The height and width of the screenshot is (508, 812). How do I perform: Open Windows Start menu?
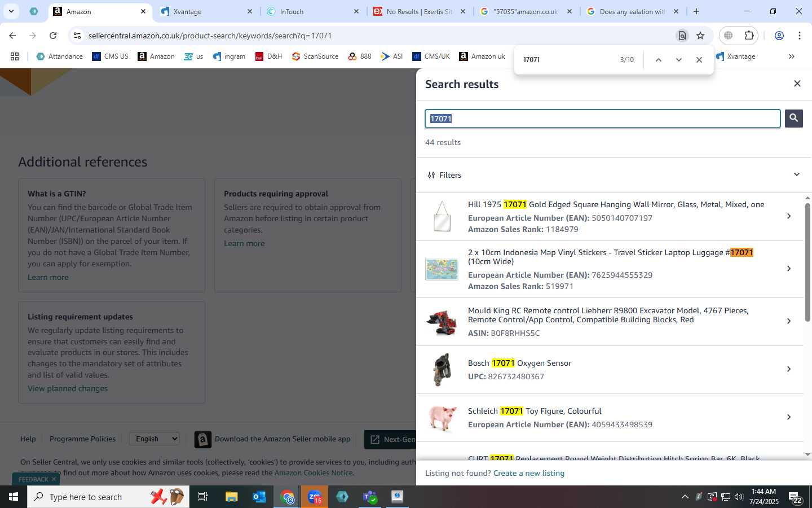tap(14, 497)
